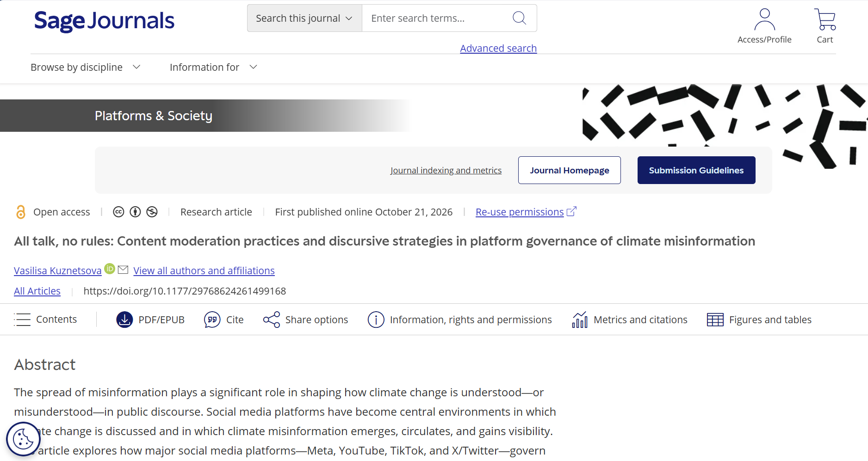Open the All Articles link

[37, 291]
